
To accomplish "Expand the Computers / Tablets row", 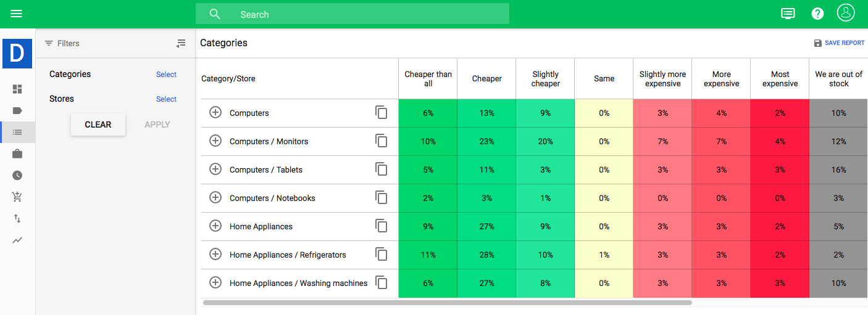I will pyautogui.click(x=215, y=170).
